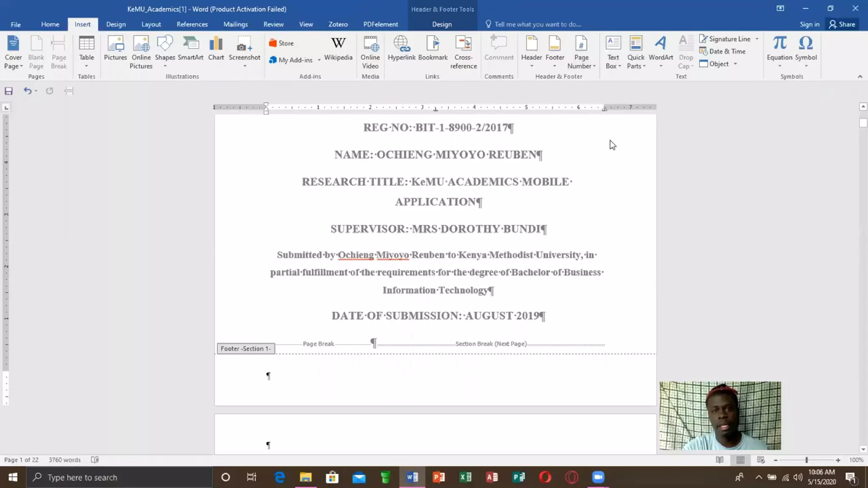Open File Explorer from the taskbar
This screenshot has height=488, width=868.
pos(306,477)
